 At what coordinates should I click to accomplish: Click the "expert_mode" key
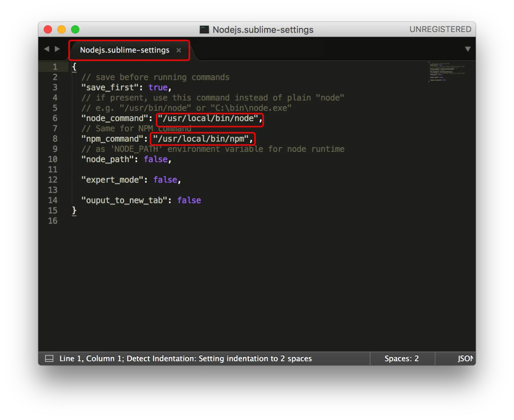click(x=112, y=180)
